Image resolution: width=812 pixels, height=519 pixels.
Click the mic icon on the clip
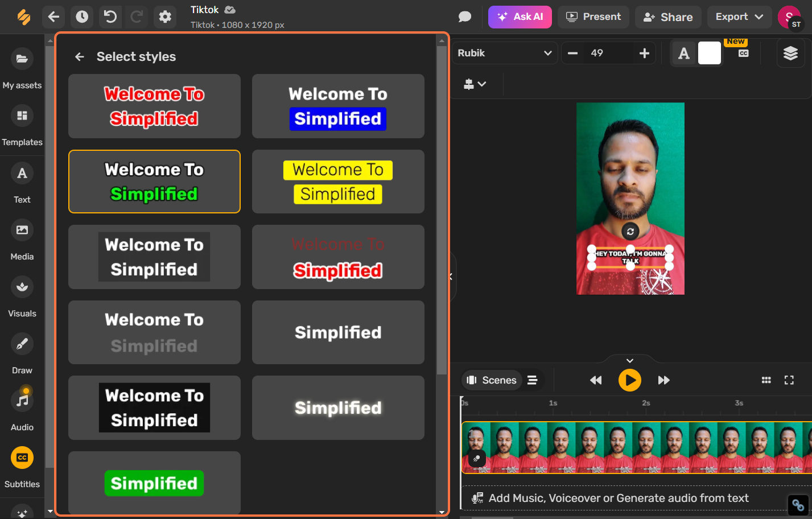(x=477, y=458)
